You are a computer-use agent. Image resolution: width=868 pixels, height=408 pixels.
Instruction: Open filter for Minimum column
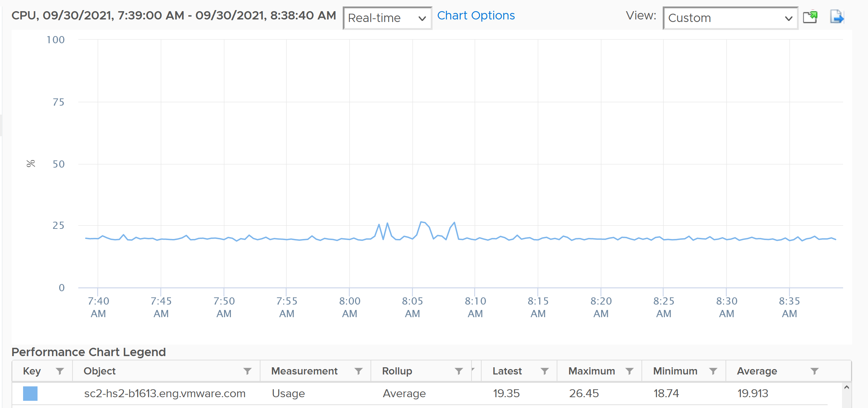point(713,371)
